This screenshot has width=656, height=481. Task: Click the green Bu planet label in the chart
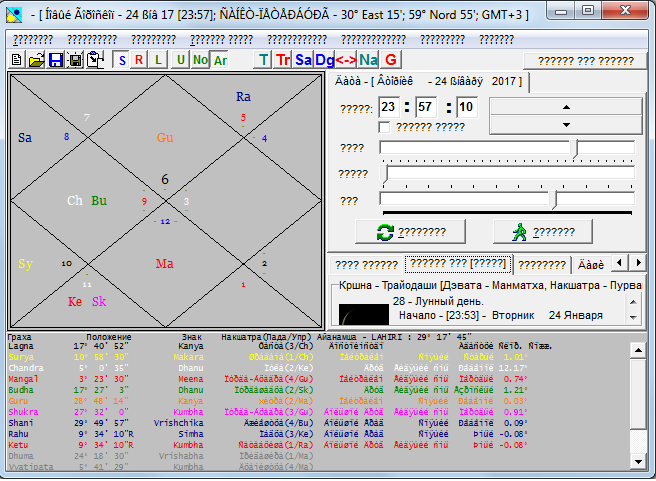tap(99, 201)
